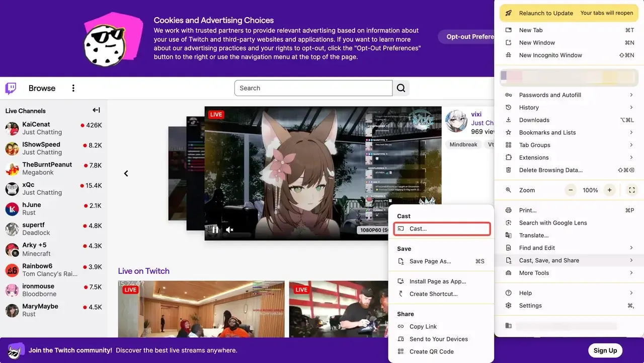Click the Downloads icon in Chrome menu
The width and height of the screenshot is (644, 363).
point(509,120)
